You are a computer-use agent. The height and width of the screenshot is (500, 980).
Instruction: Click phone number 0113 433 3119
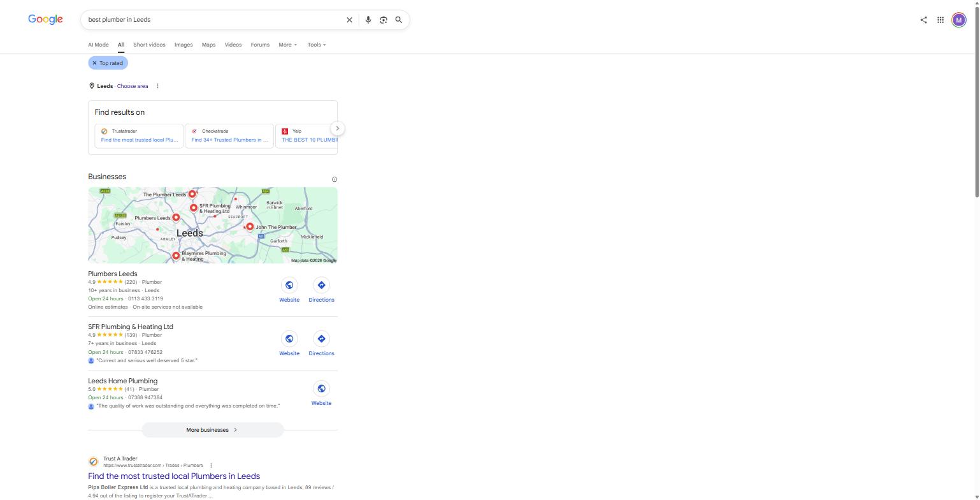pos(145,298)
